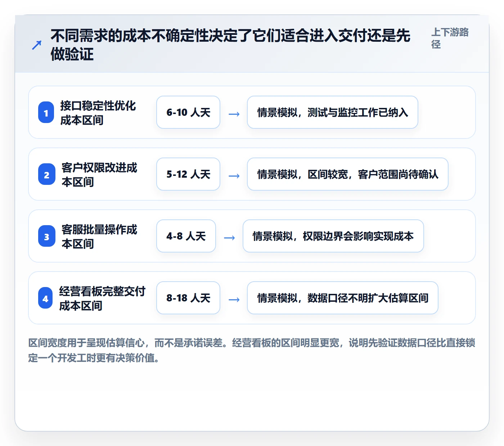Open note 情景模拟，权限边界会影响实现成本

(x=333, y=236)
